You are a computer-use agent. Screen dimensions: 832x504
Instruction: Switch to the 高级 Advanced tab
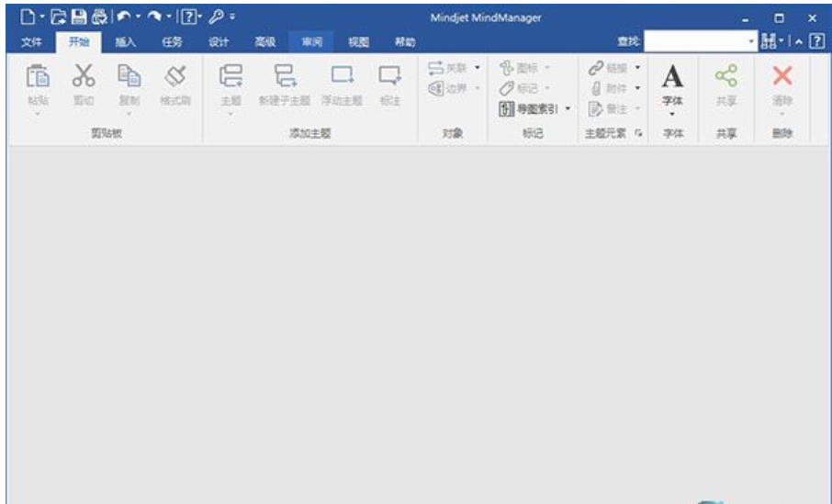click(x=265, y=42)
